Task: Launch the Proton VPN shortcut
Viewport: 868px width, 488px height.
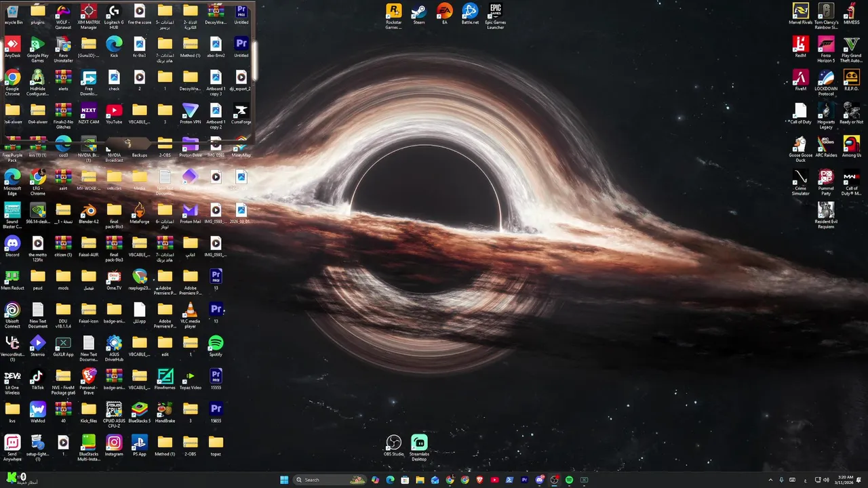Action: coord(191,115)
